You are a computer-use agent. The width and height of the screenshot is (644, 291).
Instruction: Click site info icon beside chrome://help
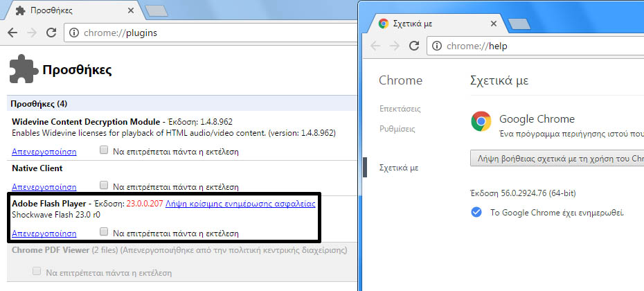coord(437,46)
